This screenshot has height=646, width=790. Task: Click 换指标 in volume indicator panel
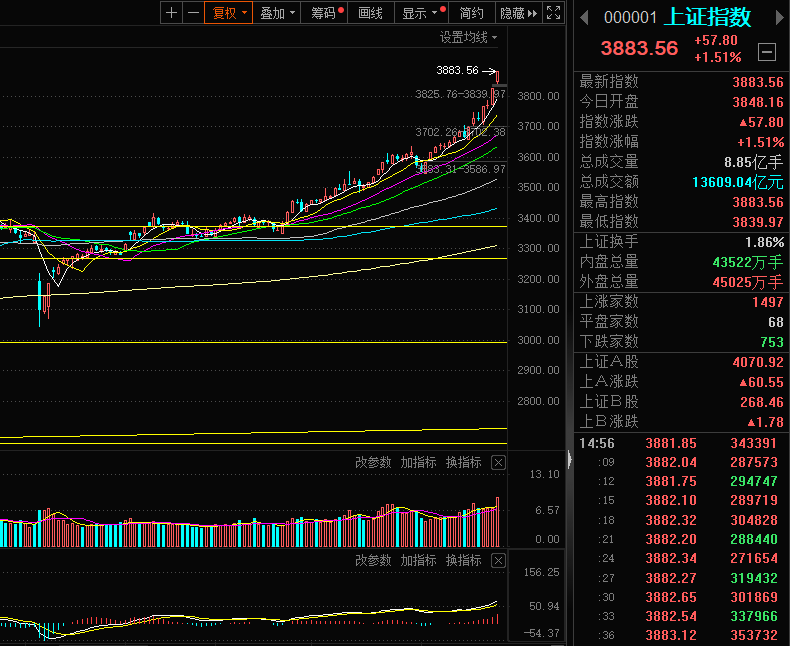(464, 462)
